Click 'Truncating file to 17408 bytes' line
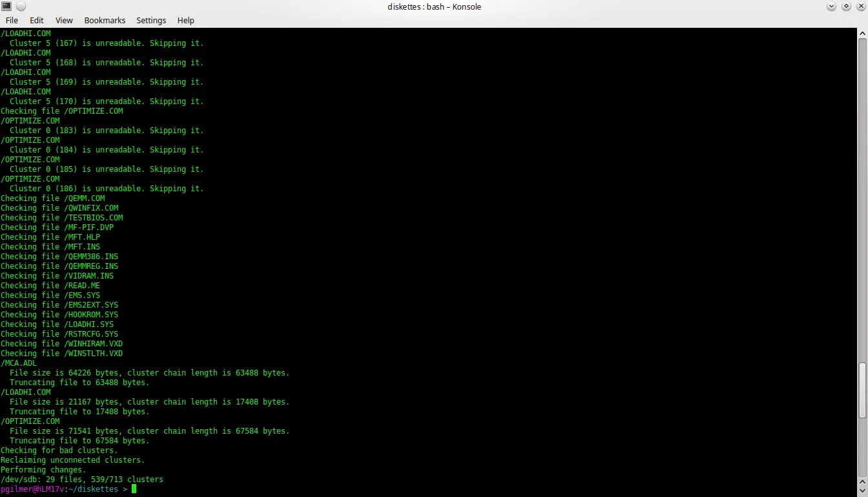868x497 pixels. pos(79,412)
